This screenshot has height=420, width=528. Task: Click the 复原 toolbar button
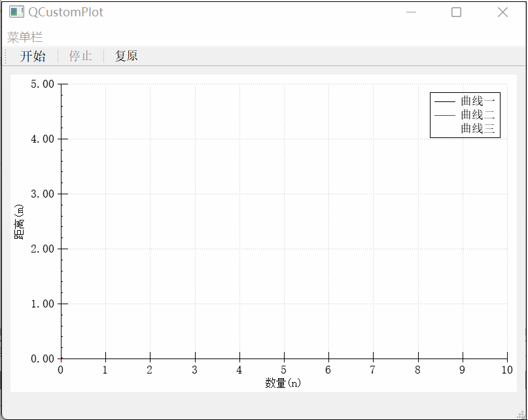(126, 56)
